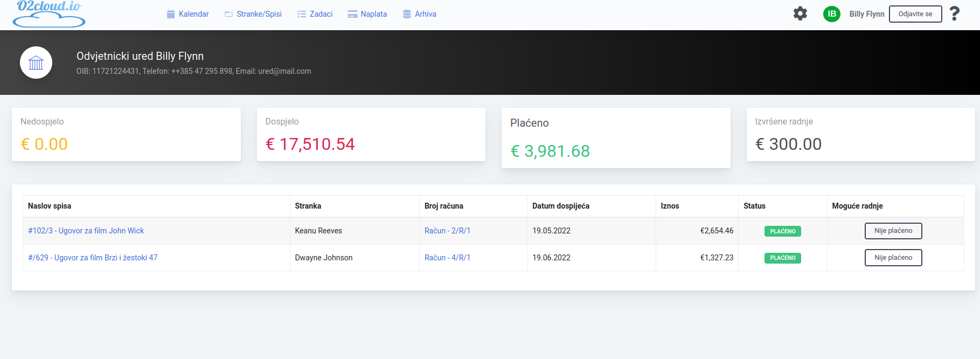Mark Keanu Reeves invoice as Nije plaćeno
Image resolution: width=980 pixels, height=359 pixels.
pos(893,231)
